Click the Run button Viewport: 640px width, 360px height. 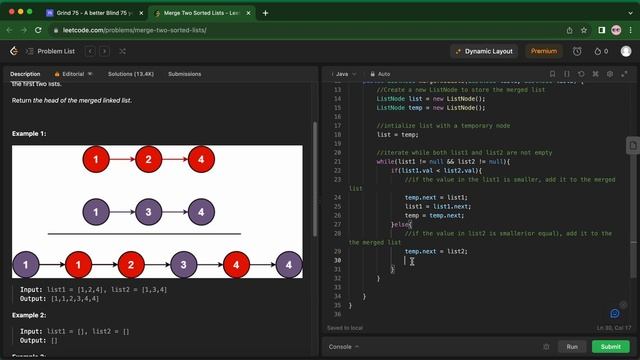click(x=572, y=347)
